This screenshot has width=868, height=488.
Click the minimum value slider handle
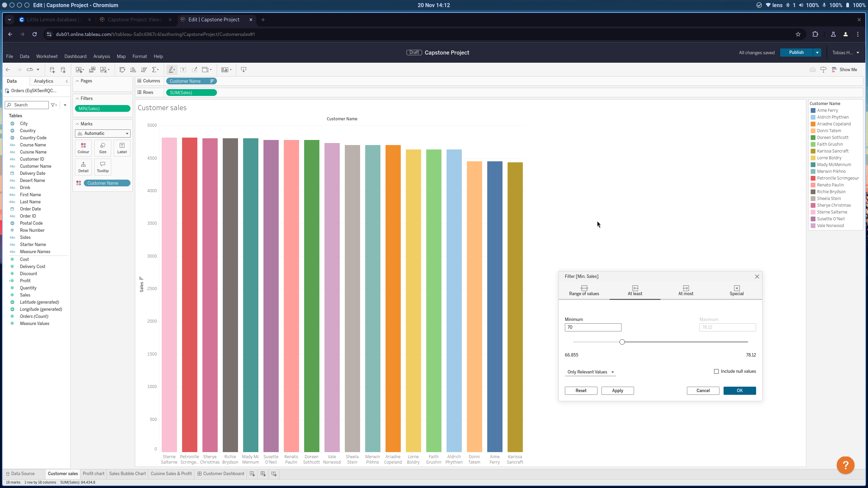(622, 342)
